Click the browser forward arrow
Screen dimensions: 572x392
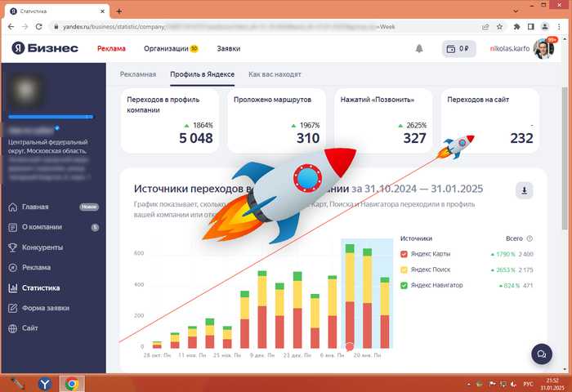[25, 27]
